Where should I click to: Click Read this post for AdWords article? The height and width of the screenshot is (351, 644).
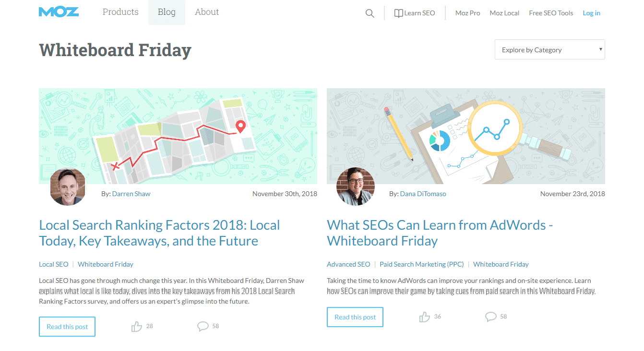pos(355,317)
